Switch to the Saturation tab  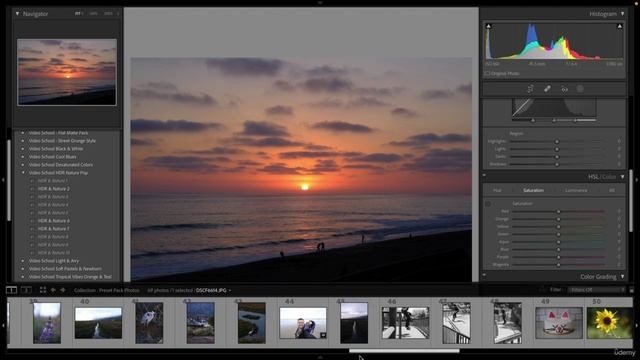point(533,190)
